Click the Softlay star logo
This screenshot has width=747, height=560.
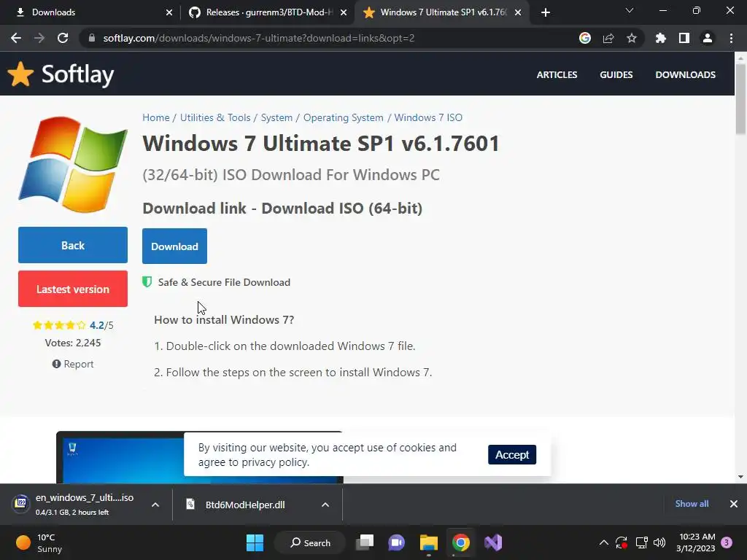pos(20,74)
